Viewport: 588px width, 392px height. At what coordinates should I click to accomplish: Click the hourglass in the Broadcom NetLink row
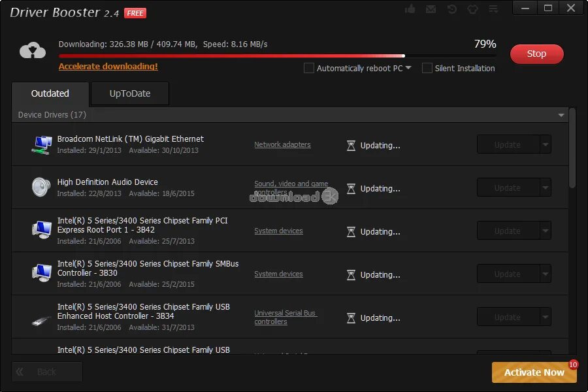pyautogui.click(x=351, y=146)
